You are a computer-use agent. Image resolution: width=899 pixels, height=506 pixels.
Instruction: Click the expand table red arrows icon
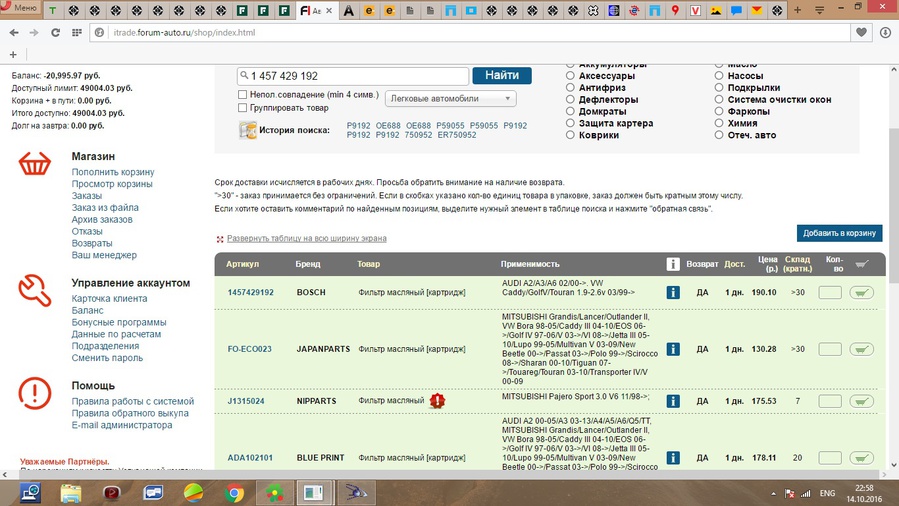[x=220, y=239]
